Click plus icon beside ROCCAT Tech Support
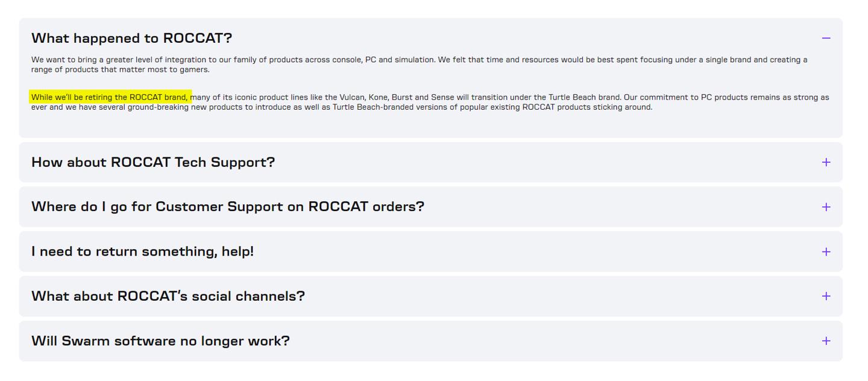868x381 pixels. (x=826, y=162)
